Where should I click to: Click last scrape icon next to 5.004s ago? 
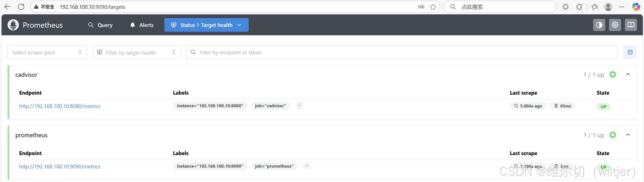516,106
